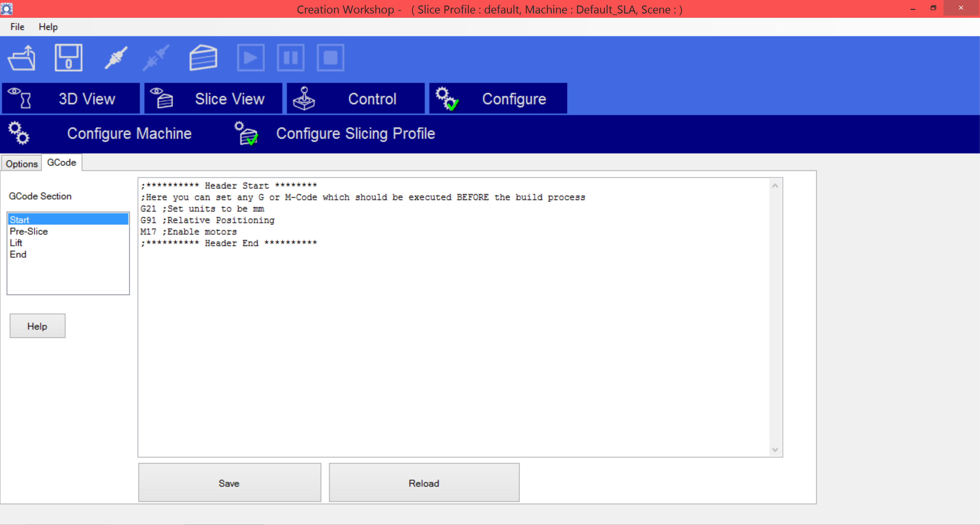
Task: Select End in the GCode Section list
Action: pos(68,254)
